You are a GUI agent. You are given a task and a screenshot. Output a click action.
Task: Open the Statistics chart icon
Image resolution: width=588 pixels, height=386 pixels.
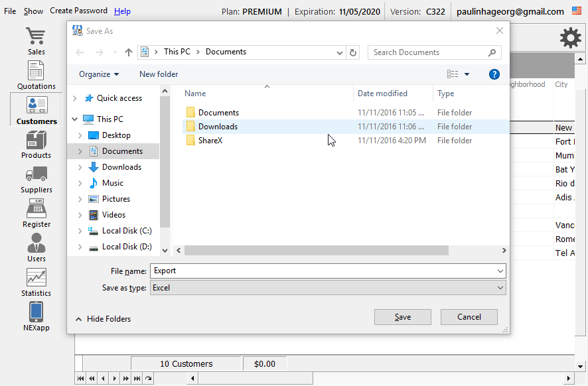36,279
